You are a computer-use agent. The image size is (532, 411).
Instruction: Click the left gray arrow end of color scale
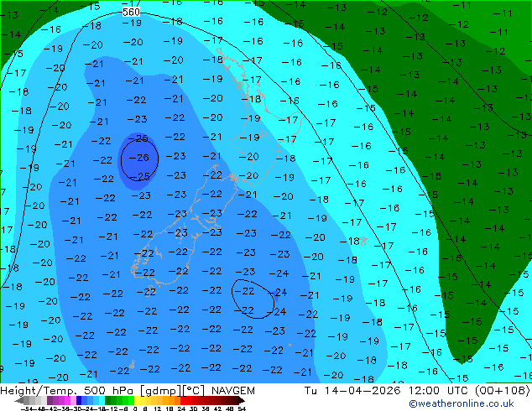pos(19,401)
